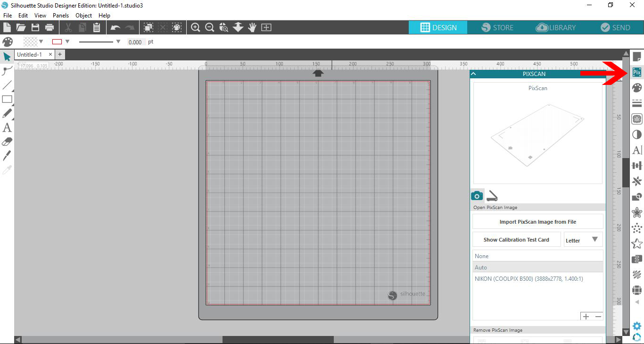Screen dimensions: 644x344
Task: Select the Line drawing tool
Action: 7,85
